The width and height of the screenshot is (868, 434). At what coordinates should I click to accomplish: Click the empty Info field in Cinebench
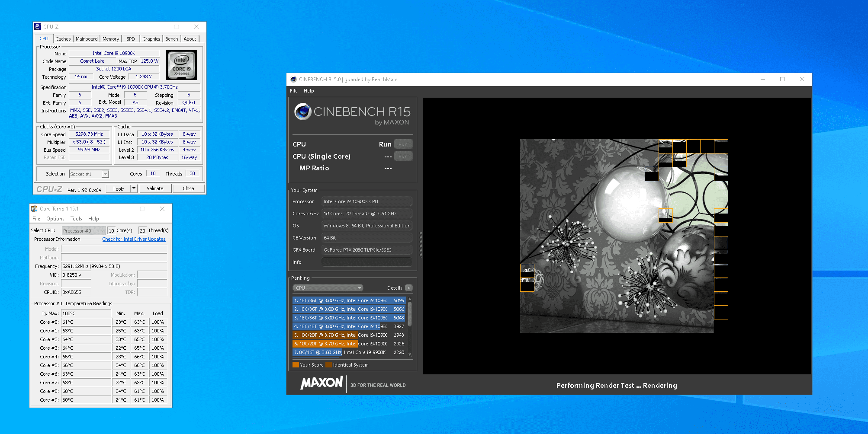pyautogui.click(x=367, y=262)
